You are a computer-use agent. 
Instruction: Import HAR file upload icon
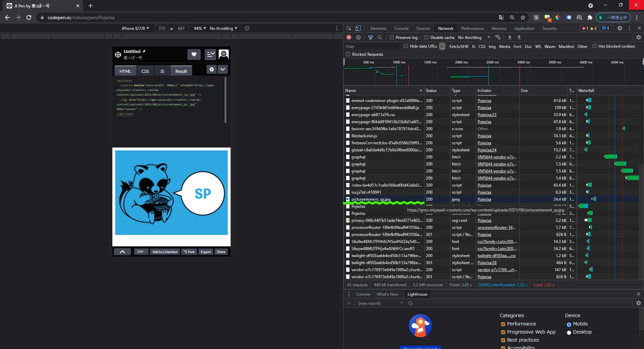pos(510,37)
